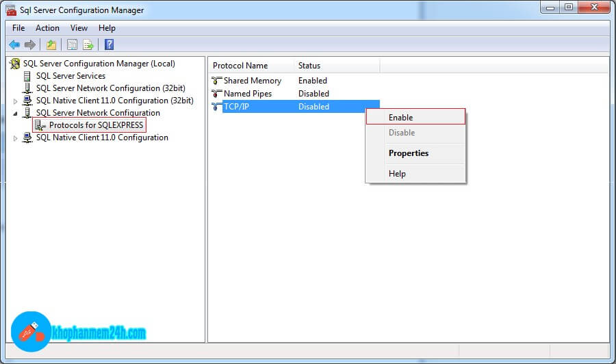The width and height of the screenshot is (616, 364).
Task: Click the SQL Server Services icon in tree
Action: [x=27, y=76]
